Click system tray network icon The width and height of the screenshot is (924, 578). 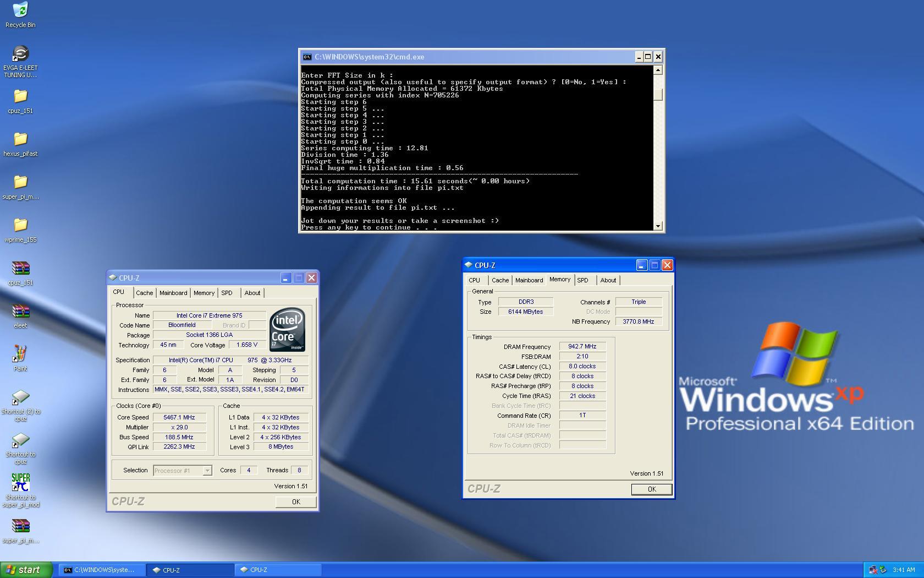872,570
